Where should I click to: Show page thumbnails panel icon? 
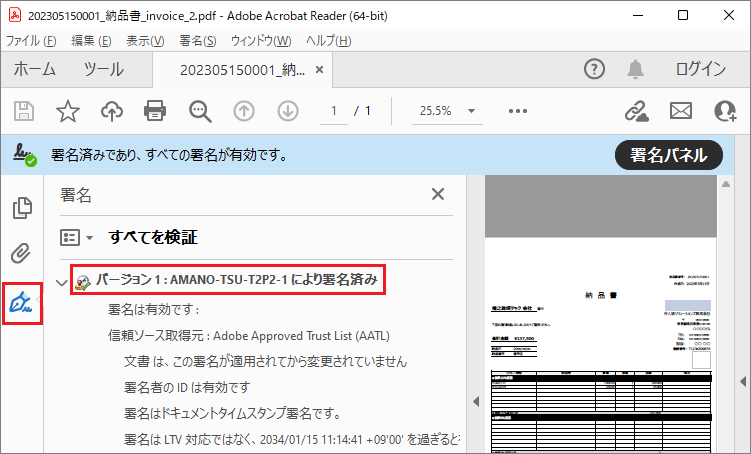21,208
